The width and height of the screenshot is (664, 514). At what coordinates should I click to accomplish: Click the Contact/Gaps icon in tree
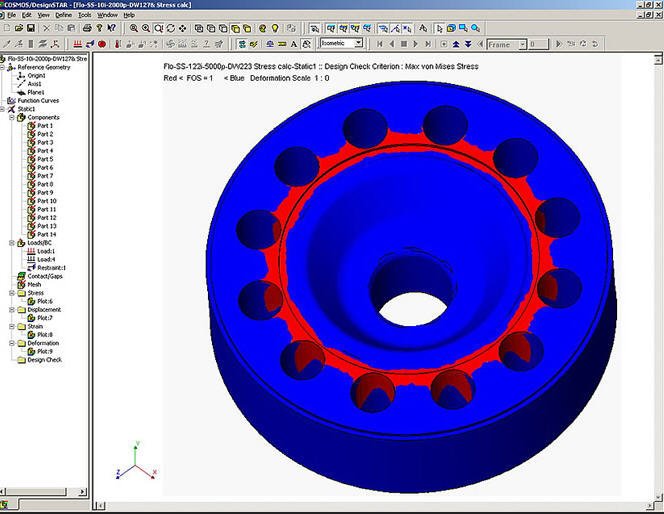coord(21,276)
